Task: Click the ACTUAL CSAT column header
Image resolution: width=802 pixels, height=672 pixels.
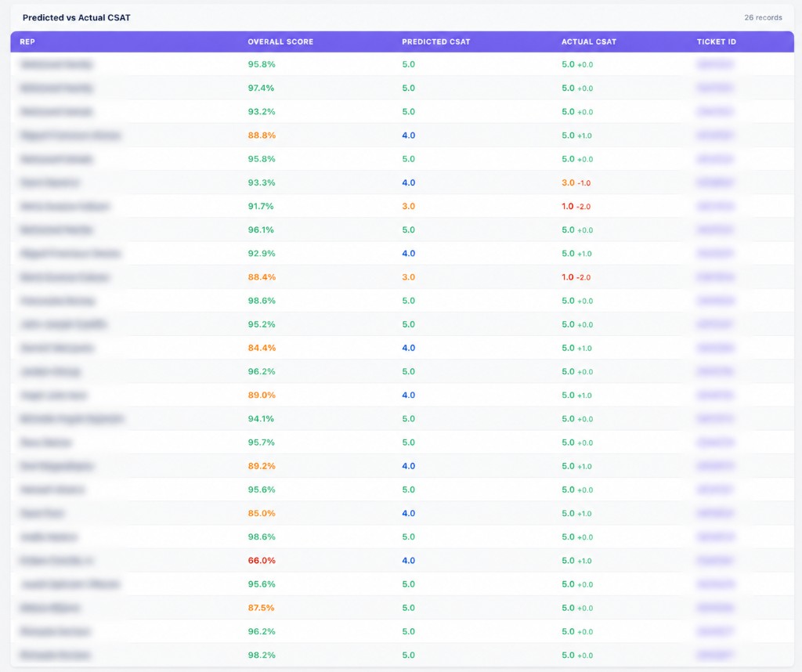Action: (x=589, y=42)
